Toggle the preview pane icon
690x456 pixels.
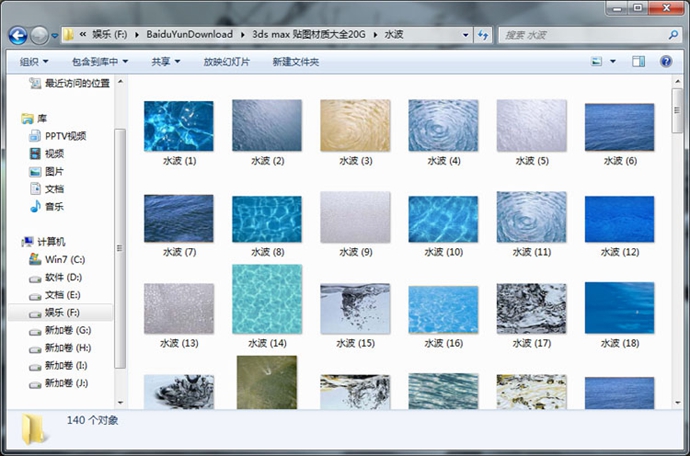pyautogui.click(x=639, y=62)
